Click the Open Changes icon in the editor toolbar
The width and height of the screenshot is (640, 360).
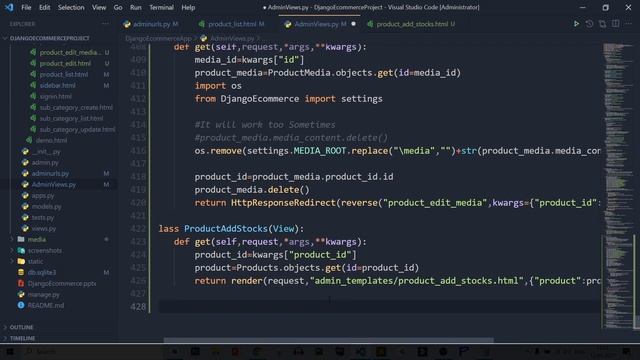pos(602,24)
